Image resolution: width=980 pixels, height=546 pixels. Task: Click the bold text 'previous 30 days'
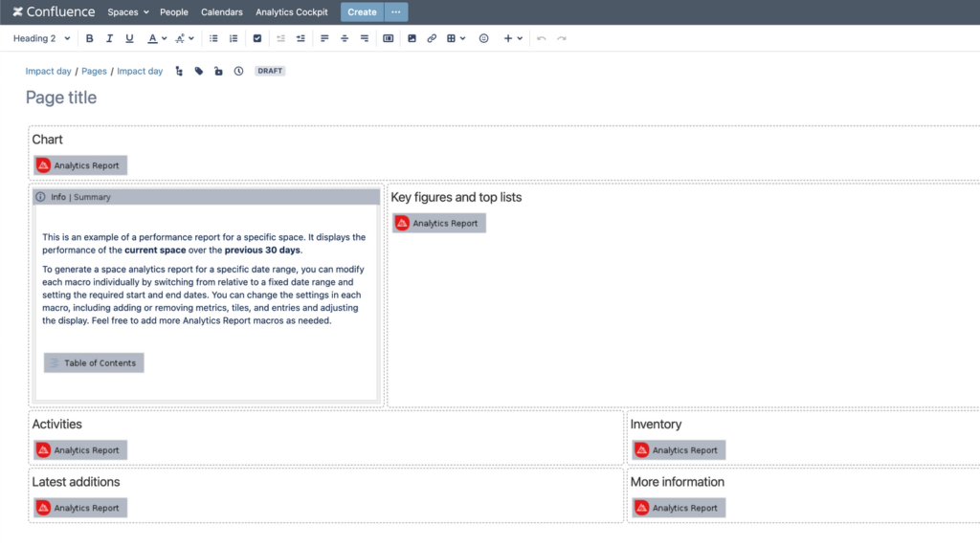(x=262, y=250)
